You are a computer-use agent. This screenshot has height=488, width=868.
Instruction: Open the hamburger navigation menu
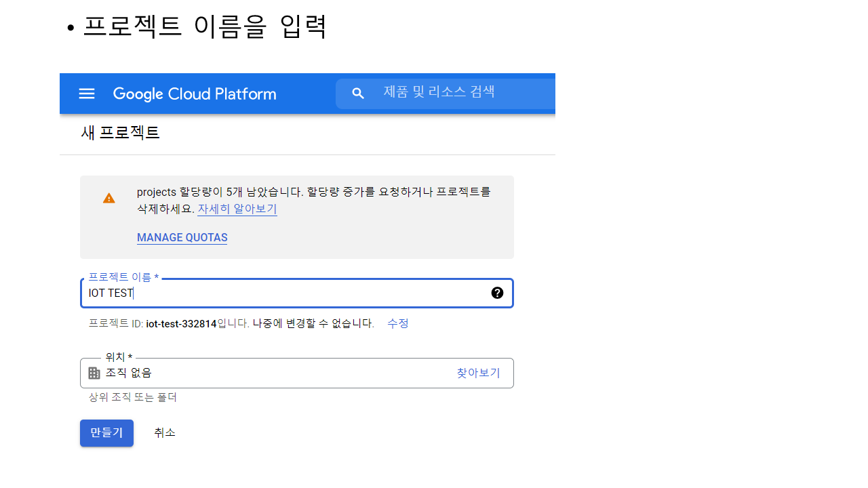pos(87,94)
